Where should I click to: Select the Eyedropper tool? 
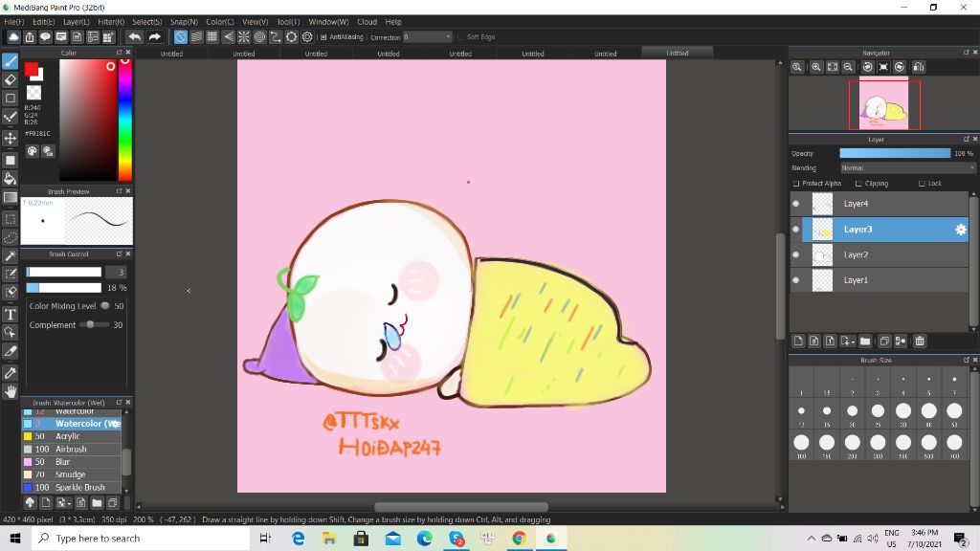10,373
